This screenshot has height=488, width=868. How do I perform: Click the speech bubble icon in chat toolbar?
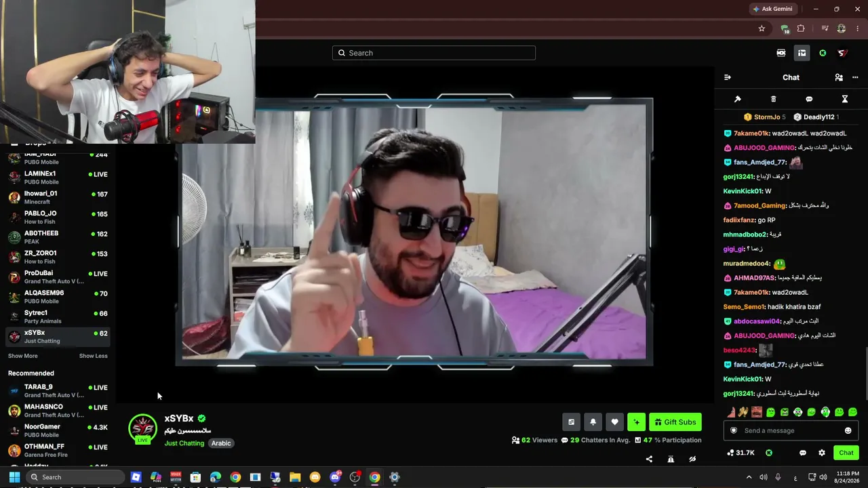[809, 99]
